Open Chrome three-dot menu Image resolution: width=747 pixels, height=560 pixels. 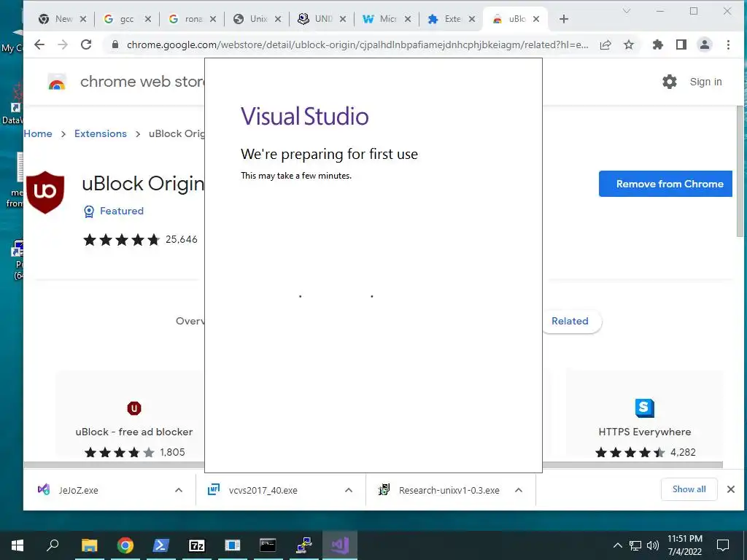point(728,44)
